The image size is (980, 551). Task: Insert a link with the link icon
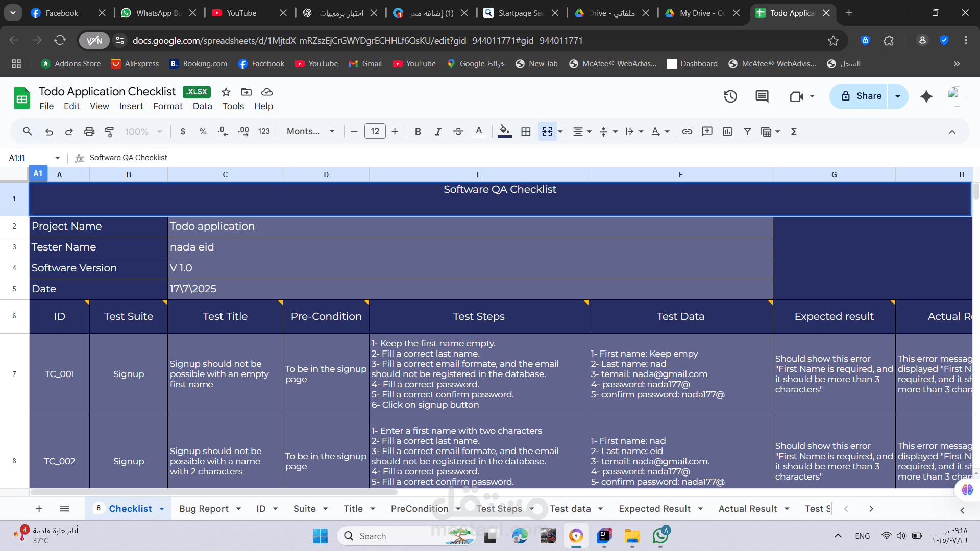click(687, 131)
